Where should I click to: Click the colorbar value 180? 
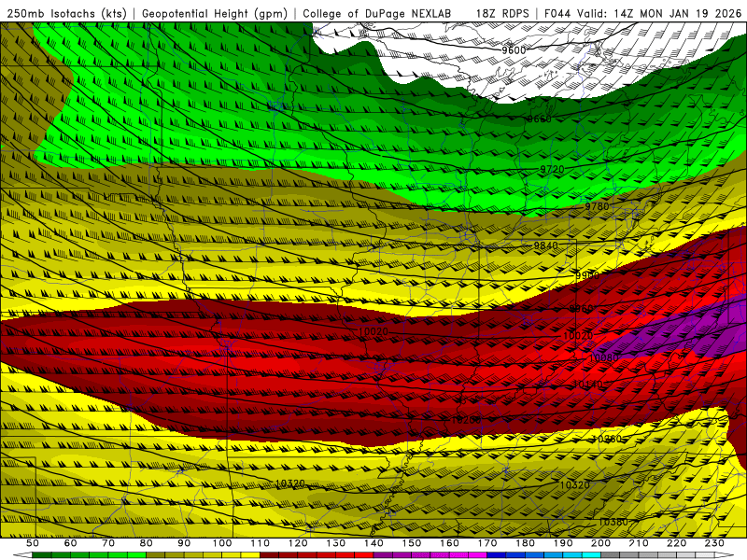[525, 543]
